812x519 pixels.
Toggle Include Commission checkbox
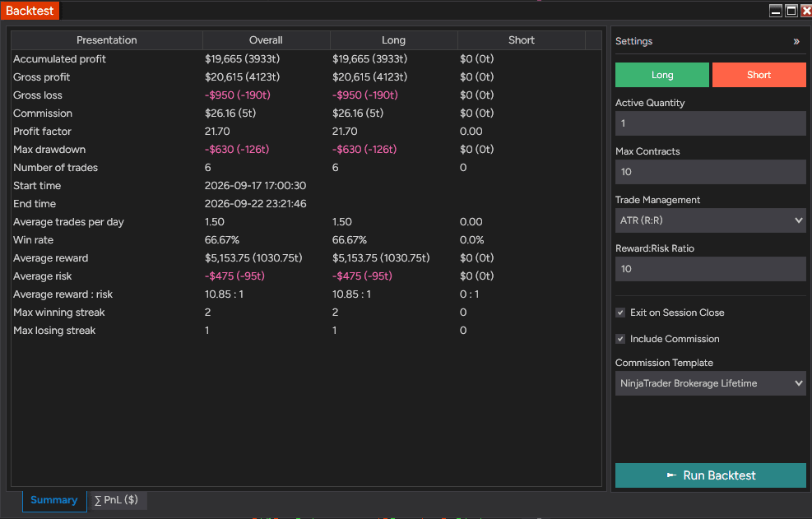click(x=619, y=339)
